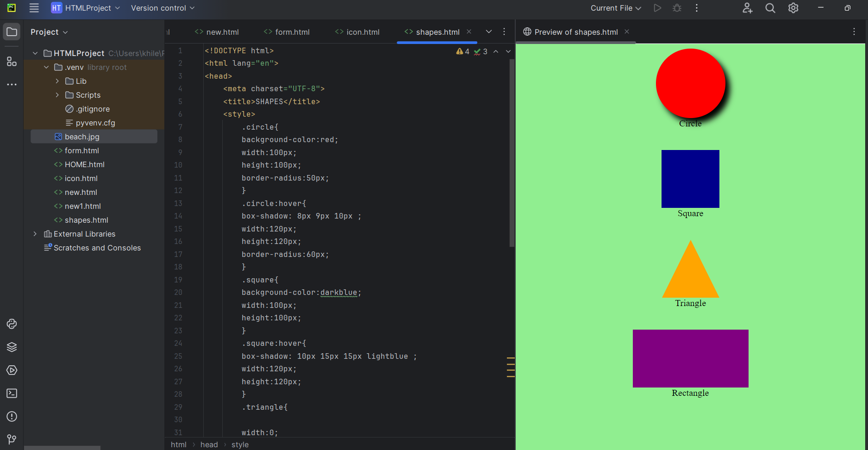The width and height of the screenshot is (868, 450).
Task: Open the Structure tool window icon
Action: click(12, 61)
